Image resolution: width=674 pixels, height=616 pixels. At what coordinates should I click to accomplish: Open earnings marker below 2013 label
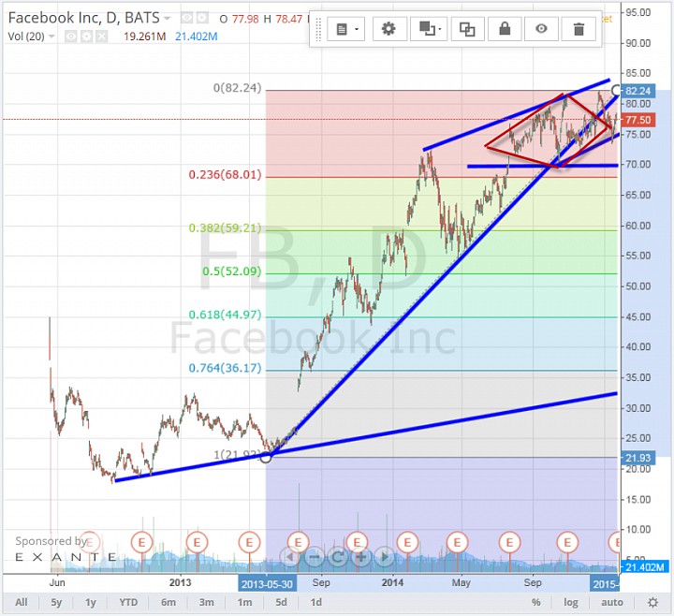[x=197, y=542]
